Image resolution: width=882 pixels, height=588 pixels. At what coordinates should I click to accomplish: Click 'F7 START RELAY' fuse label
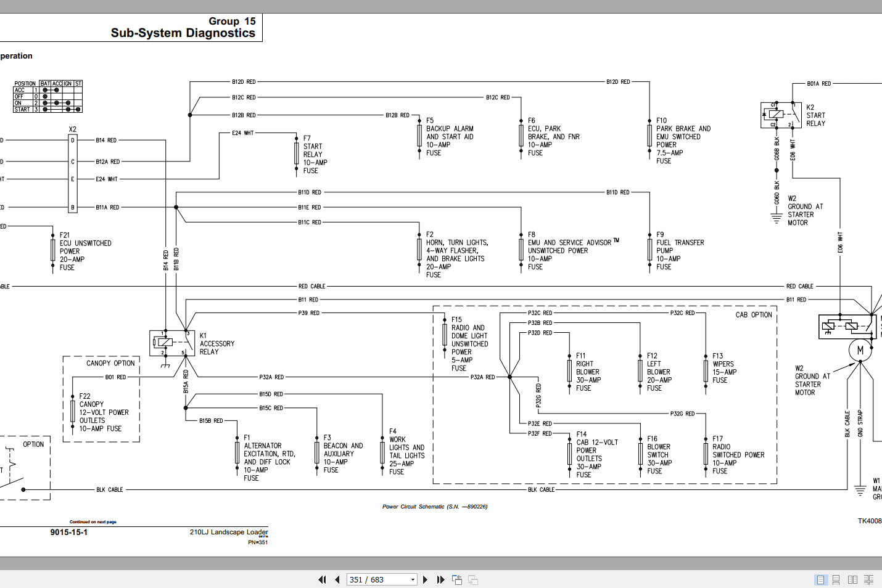(315, 155)
